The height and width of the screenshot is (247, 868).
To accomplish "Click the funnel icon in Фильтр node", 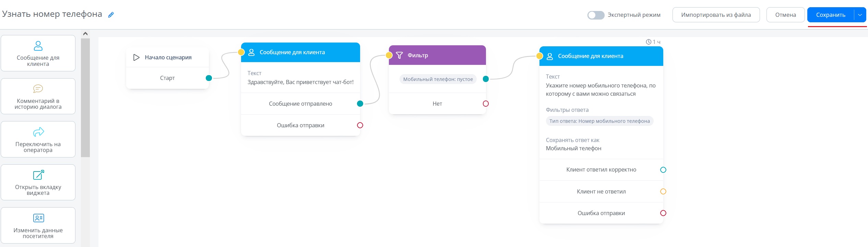I will (399, 55).
